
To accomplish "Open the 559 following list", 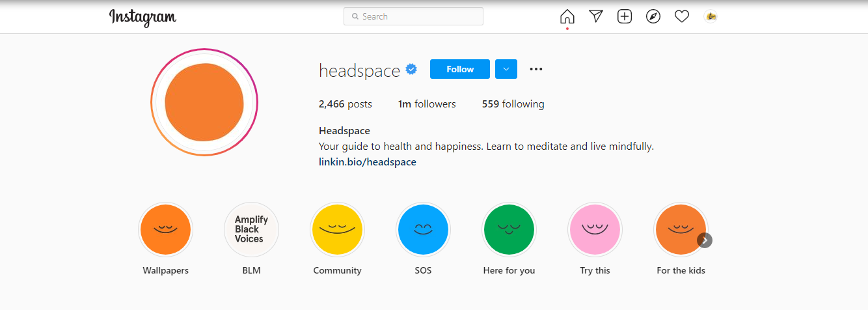I will 513,104.
